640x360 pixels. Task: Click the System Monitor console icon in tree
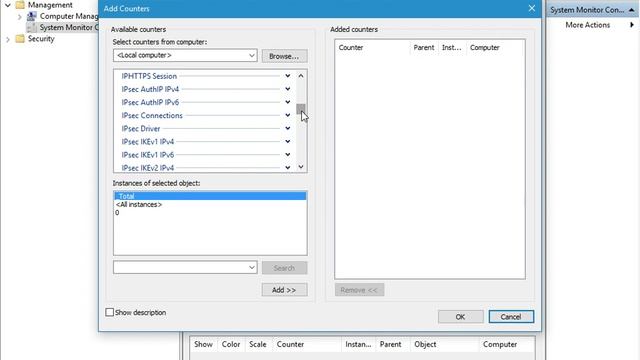tap(31, 27)
